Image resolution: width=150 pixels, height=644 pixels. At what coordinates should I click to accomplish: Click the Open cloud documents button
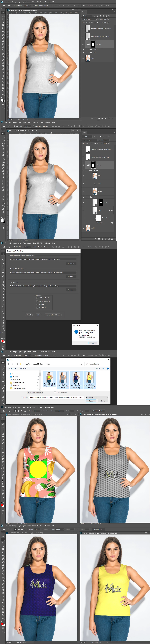(35, 393)
